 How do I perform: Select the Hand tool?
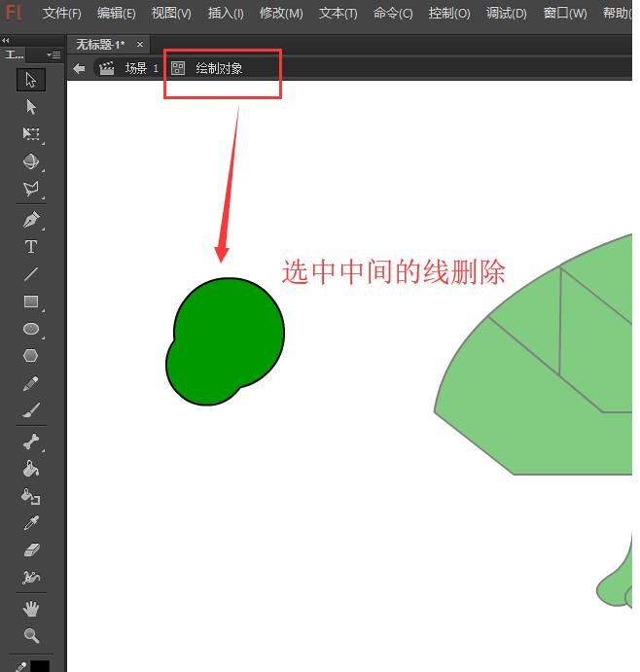tap(31, 609)
